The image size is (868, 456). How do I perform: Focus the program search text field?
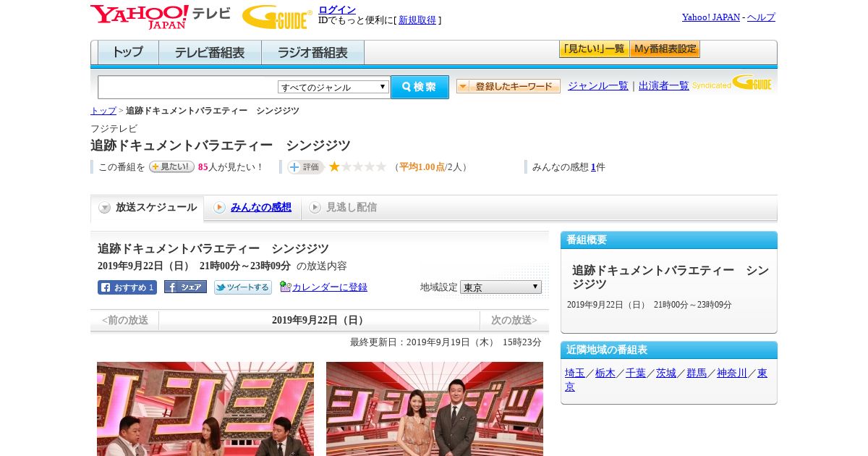click(188, 88)
